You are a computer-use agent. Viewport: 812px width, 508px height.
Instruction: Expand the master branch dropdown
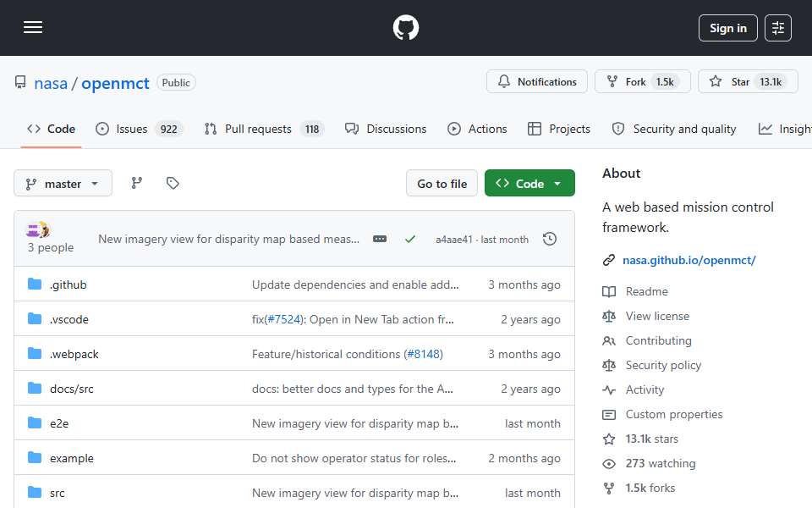(63, 184)
